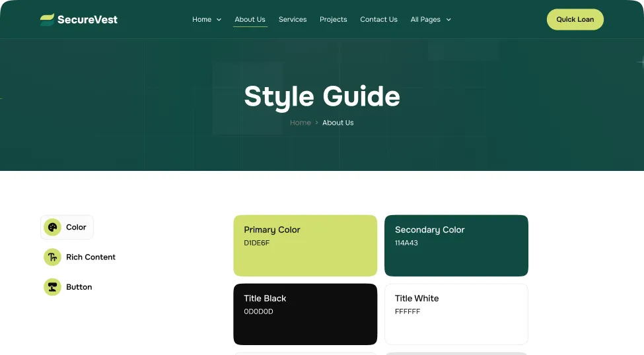Screen dimensions: 644x355
Task: Follow the Home breadcrumb link
Action: point(301,123)
